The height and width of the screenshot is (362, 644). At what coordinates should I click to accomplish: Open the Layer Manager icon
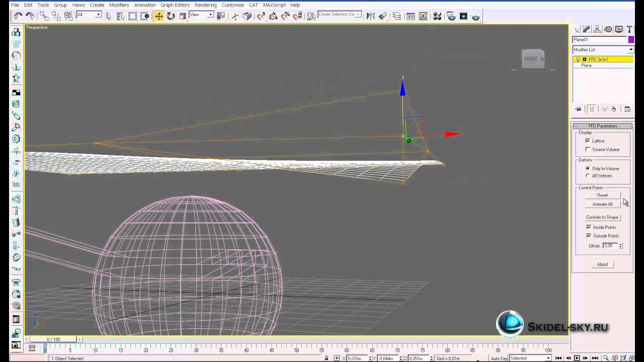[396, 16]
